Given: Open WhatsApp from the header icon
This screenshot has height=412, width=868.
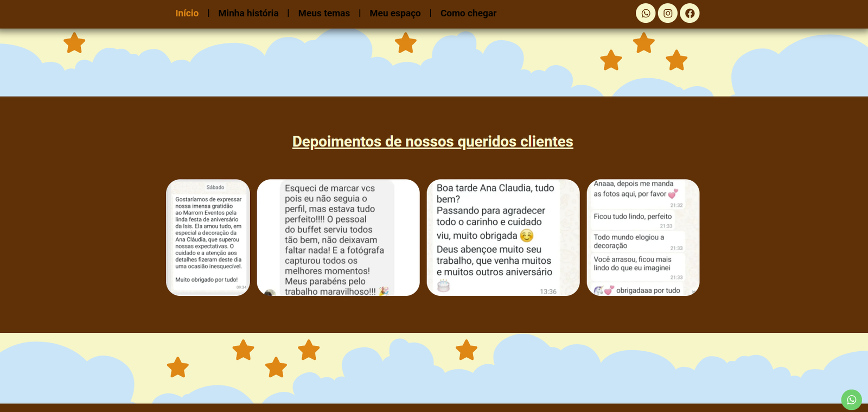Looking at the screenshot, I should click(646, 14).
